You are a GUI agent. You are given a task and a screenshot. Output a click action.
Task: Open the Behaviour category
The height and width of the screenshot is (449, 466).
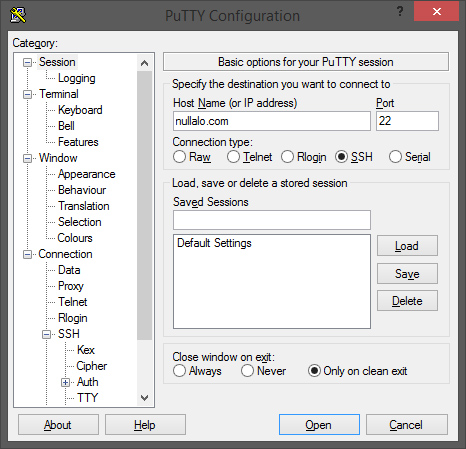(82, 190)
